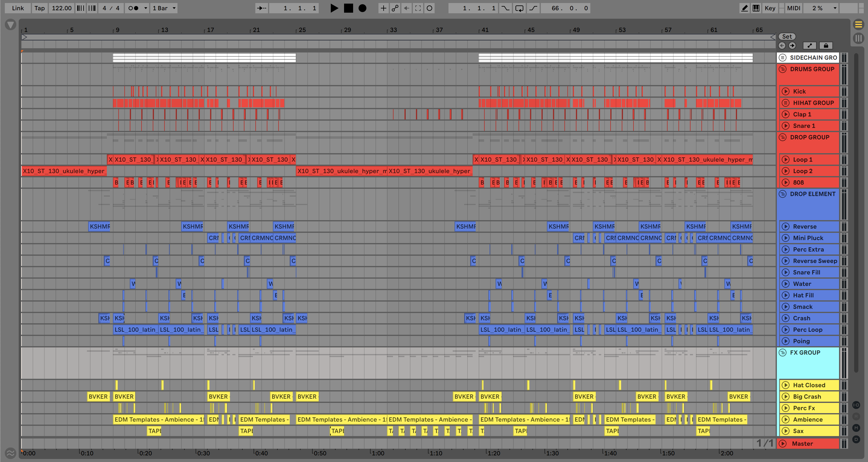This screenshot has width=868, height=462.
Task: Toggle the Loop switch in transport
Action: (519, 8)
